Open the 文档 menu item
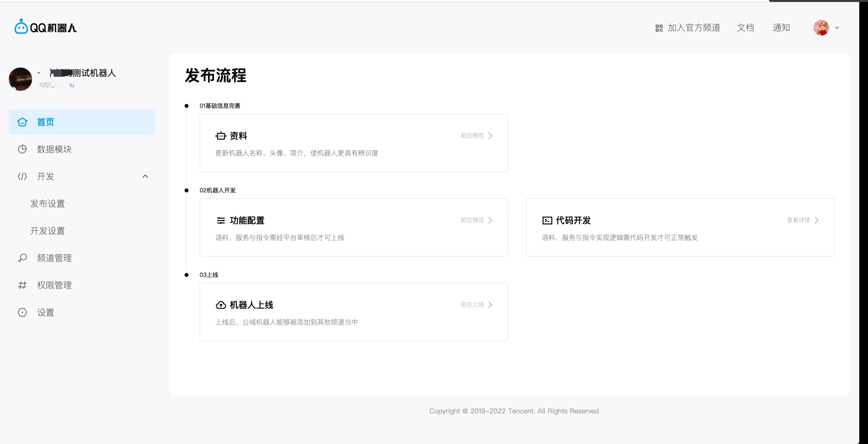 [745, 28]
